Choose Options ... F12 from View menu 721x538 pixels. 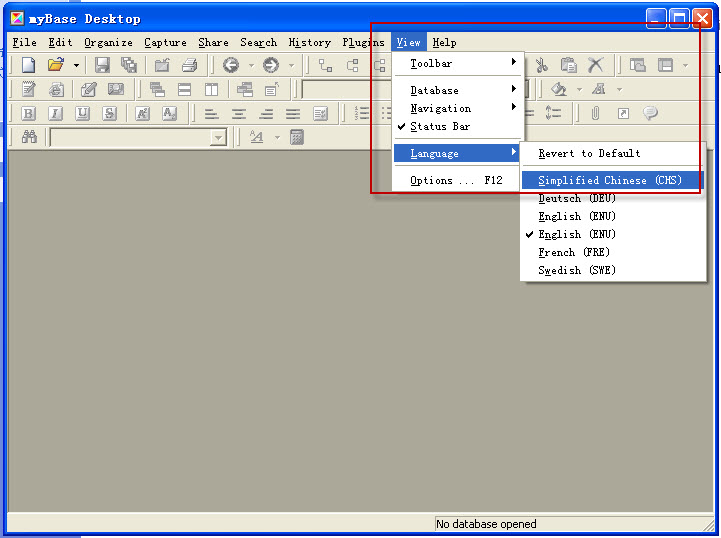(x=459, y=180)
